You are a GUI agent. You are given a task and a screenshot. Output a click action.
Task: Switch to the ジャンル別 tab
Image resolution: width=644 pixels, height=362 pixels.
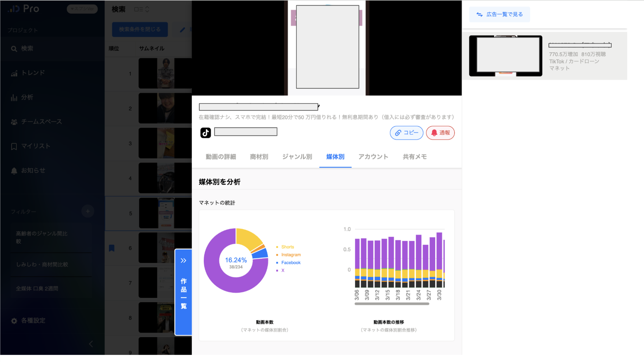[297, 157]
